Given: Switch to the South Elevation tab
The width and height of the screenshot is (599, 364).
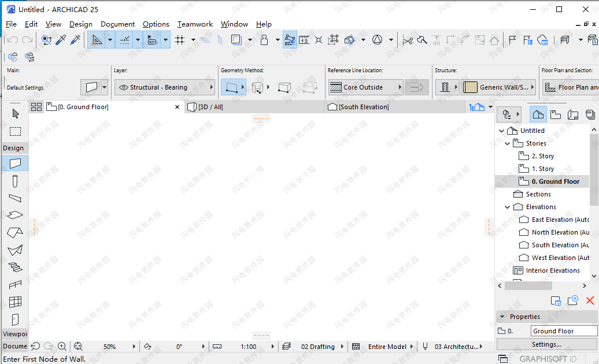Looking at the screenshot, I should click(x=395, y=107).
